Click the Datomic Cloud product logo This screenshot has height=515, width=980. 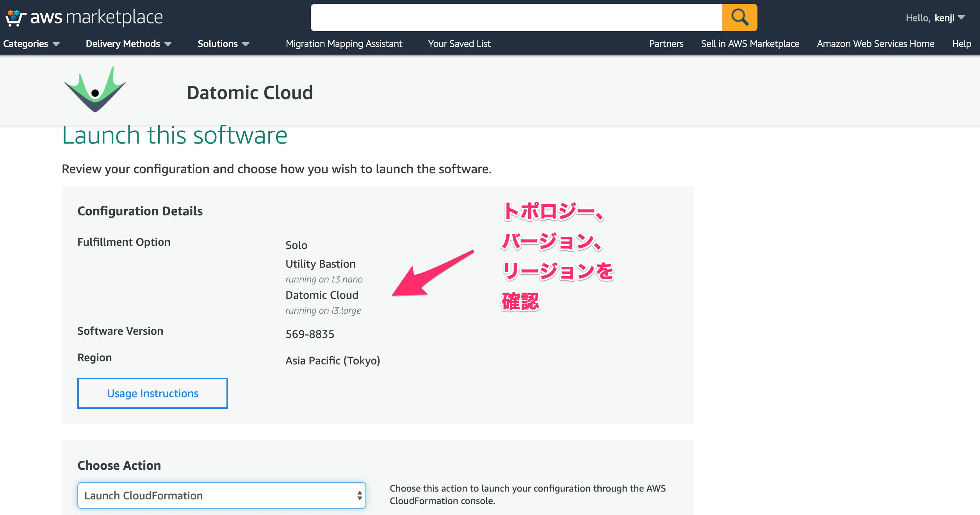coord(95,90)
